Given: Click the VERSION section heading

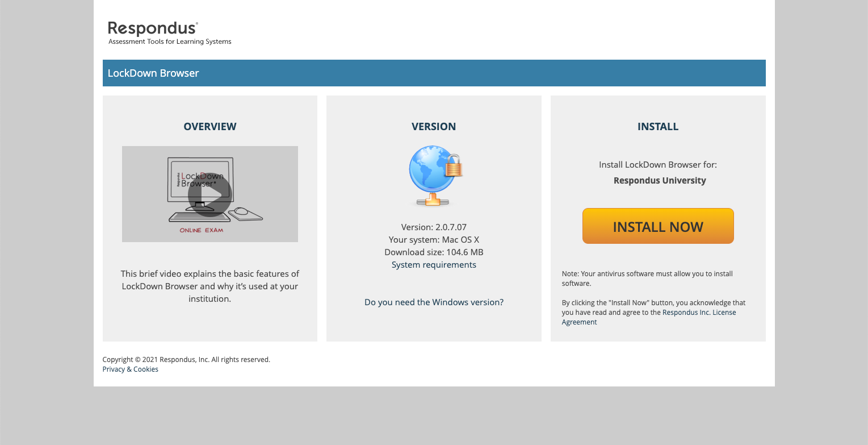Looking at the screenshot, I should (x=434, y=126).
